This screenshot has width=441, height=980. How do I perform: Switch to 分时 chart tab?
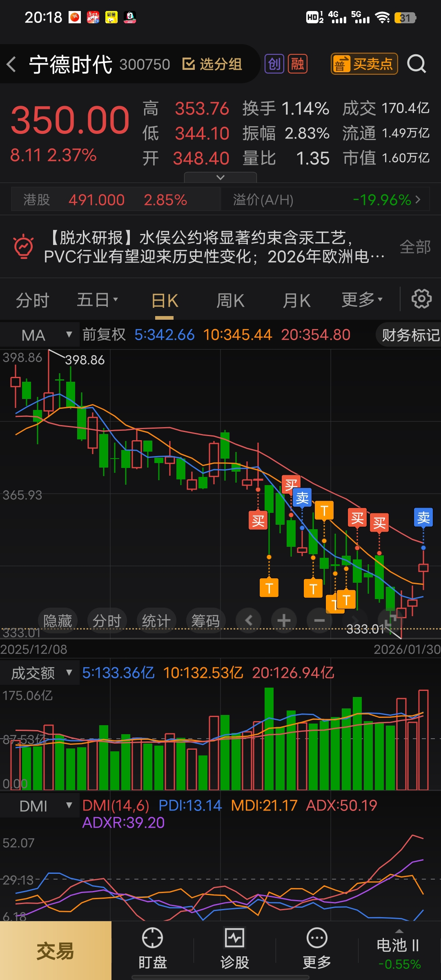pos(33,301)
